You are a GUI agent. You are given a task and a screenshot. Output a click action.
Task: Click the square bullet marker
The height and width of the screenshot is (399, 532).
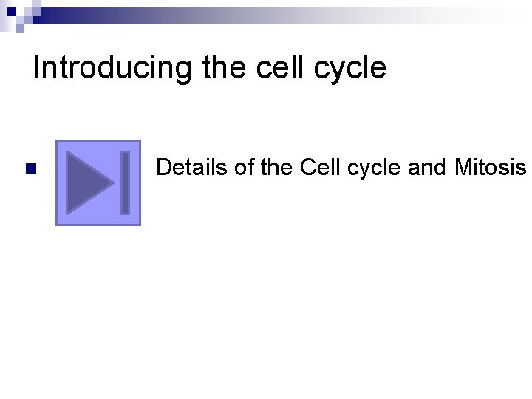(x=30, y=168)
